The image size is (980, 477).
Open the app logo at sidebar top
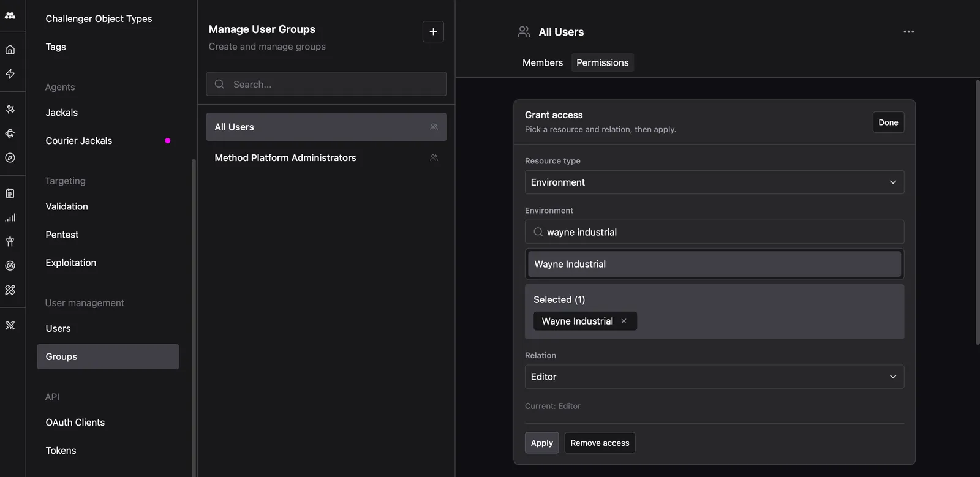point(10,15)
